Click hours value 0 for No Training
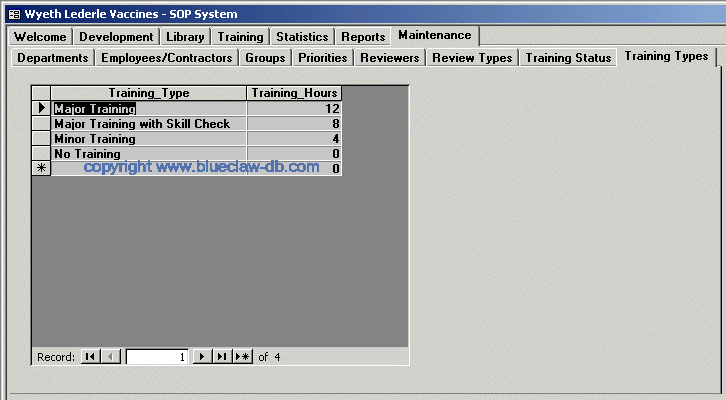This screenshot has height=400, width=726. pos(294,153)
